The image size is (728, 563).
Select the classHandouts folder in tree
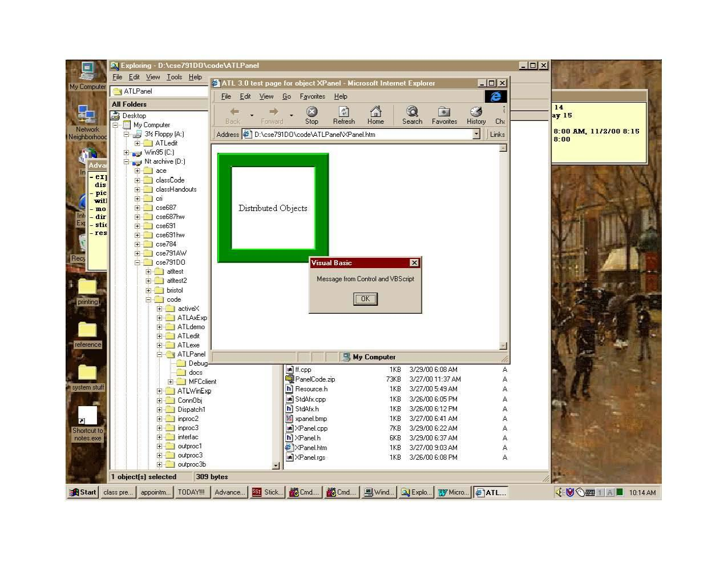pos(176,189)
